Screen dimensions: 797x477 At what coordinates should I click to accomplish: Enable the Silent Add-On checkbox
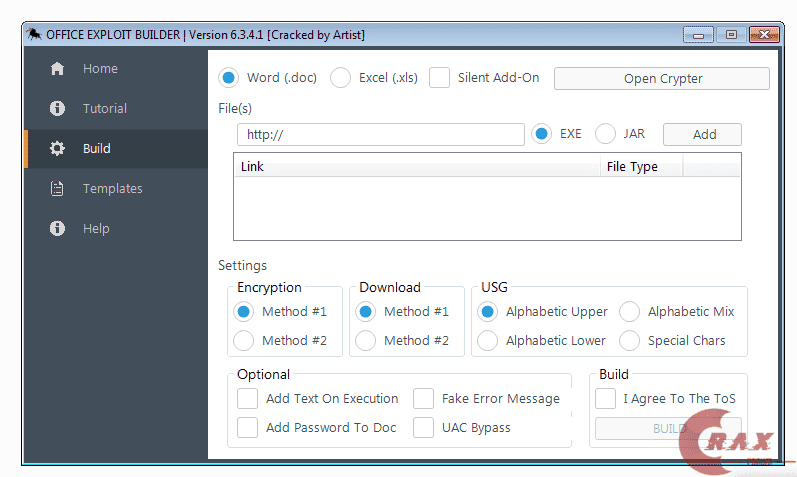[x=439, y=78]
